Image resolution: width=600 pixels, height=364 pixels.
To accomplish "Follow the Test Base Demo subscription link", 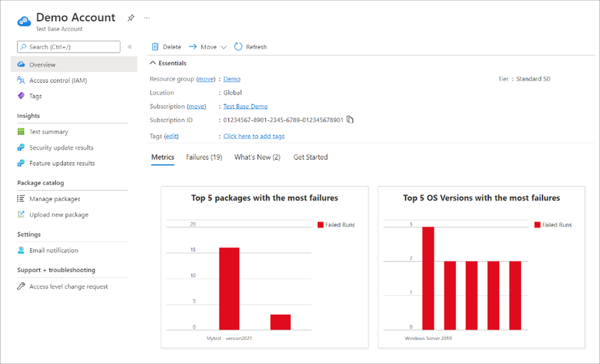I will [245, 106].
